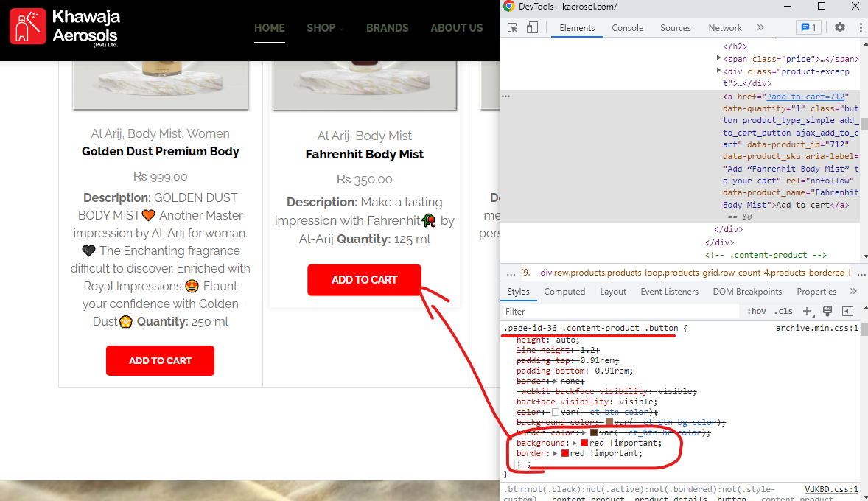Open the Golden Dust Premium Body title
This screenshot has height=501, width=868.
[x=161, y=152]
